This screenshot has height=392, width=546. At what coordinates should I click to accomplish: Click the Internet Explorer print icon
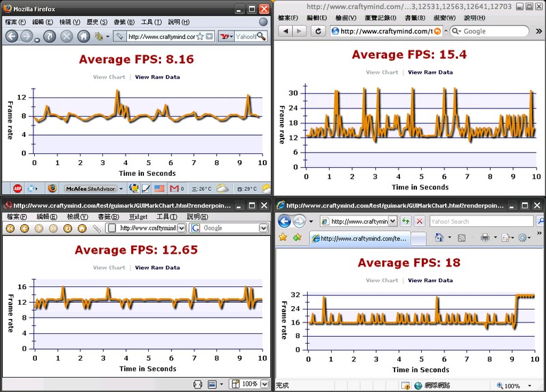point(485,237)
